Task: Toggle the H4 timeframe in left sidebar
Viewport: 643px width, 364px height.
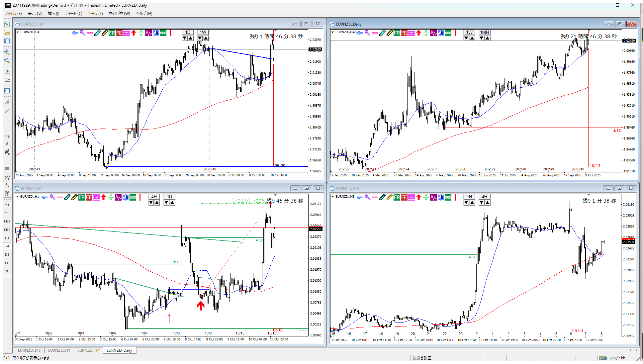Action: 7,246
